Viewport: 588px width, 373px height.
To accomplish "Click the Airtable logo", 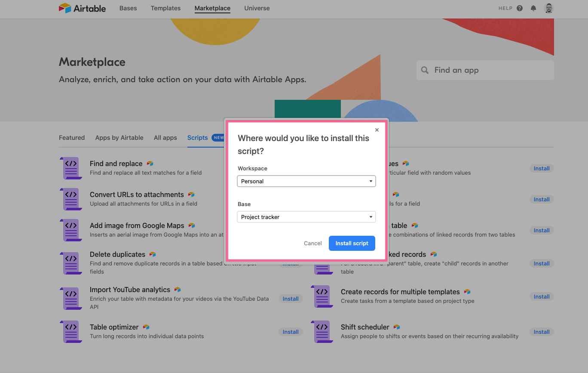I will pos(82,8).
